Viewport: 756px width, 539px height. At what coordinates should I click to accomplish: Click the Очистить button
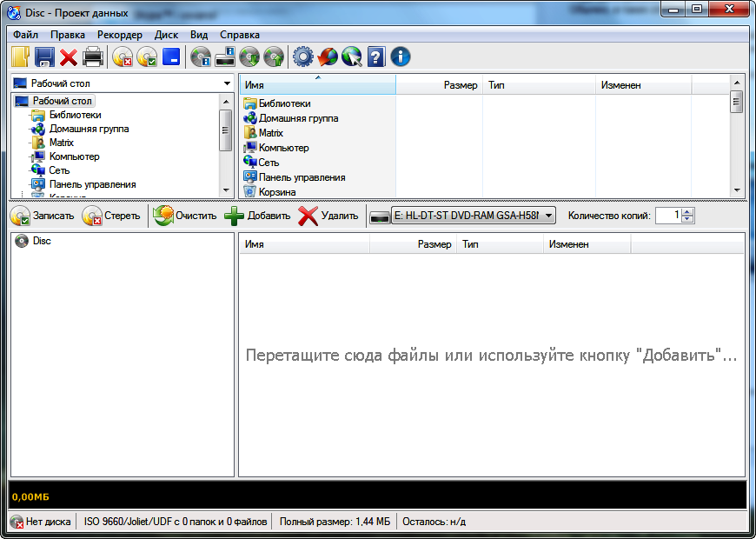(184, 216)
